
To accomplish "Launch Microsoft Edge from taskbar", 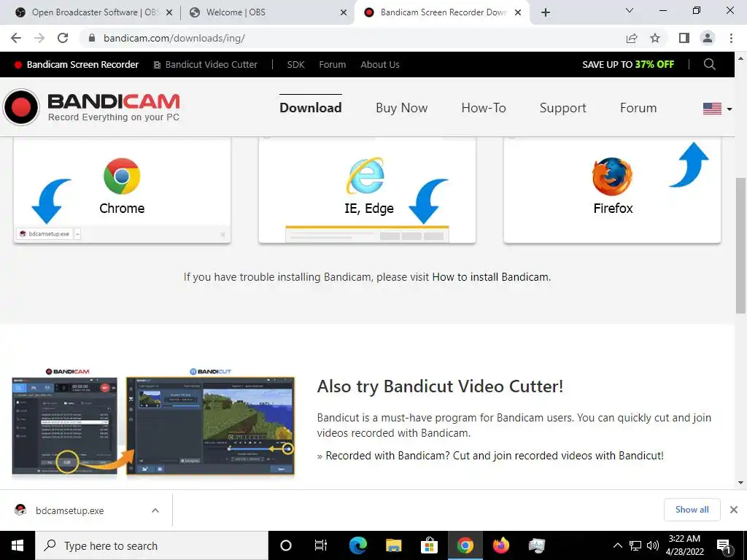I will 357,545.
